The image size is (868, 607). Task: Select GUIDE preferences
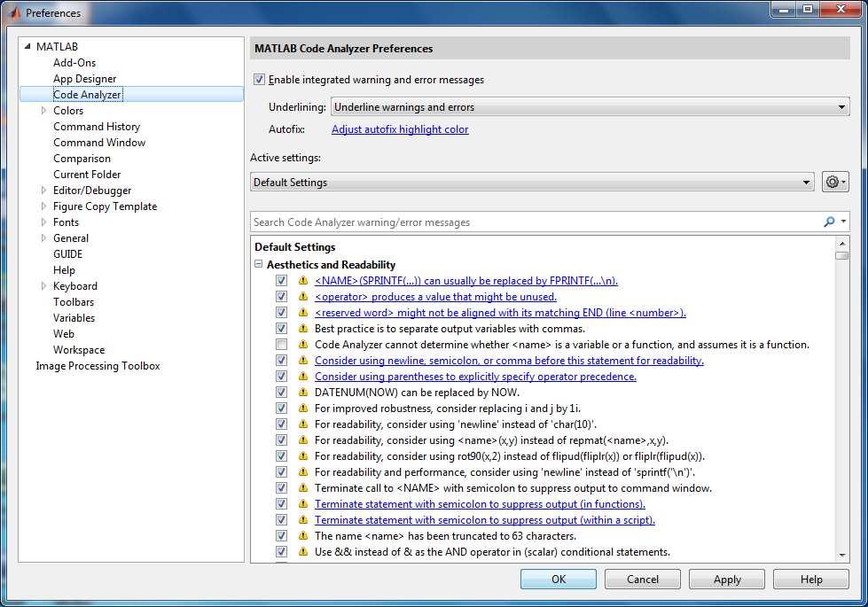pyautogui.click(x=67, y=254)
